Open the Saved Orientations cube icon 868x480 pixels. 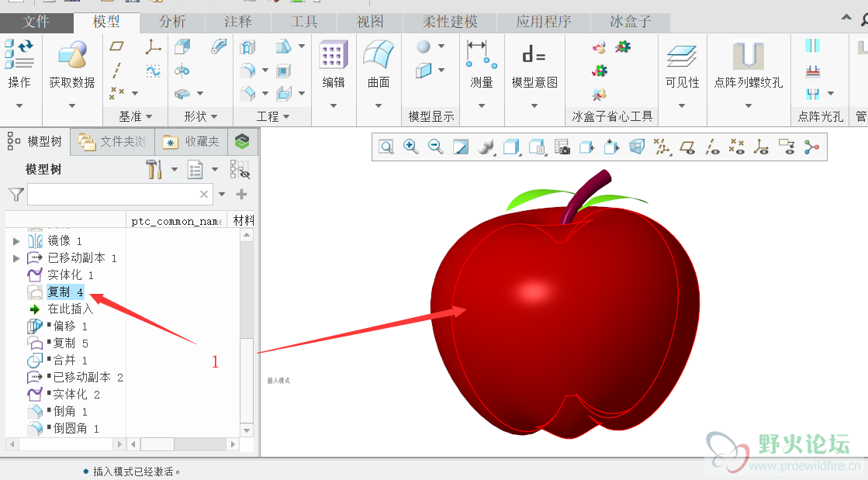(x=537, y=147)
